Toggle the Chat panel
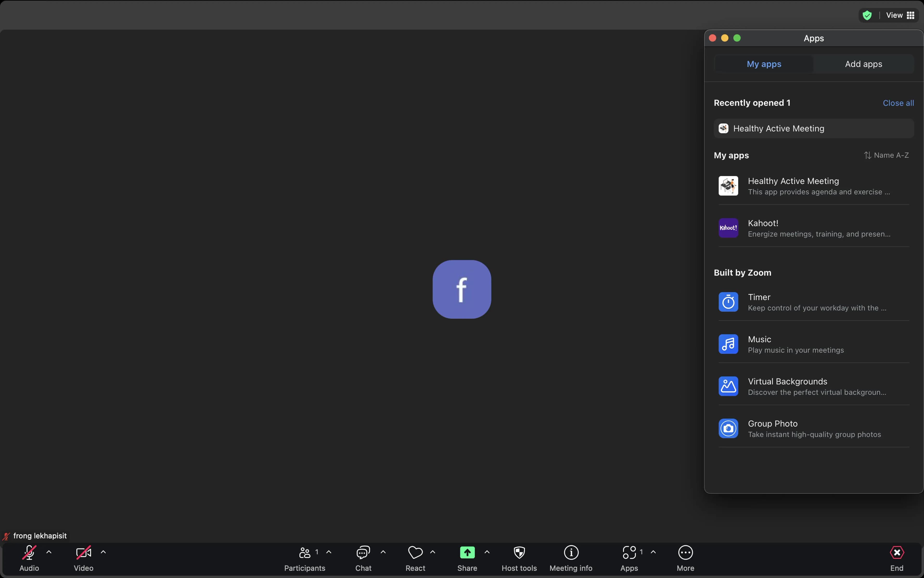Image resolution: width=924 pixels, height=578 pixels. (363, 553)
